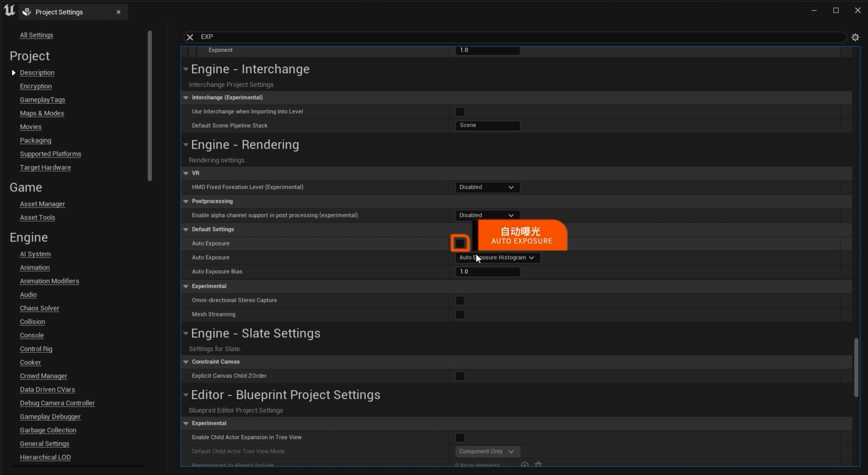Click trash icon to empty Namespaces array

pos(538,465)
